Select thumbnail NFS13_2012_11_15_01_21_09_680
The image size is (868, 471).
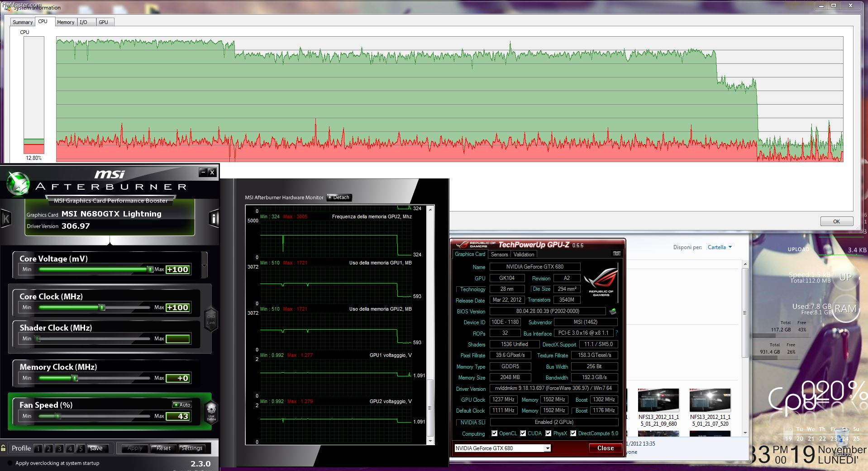pos(658,408)
